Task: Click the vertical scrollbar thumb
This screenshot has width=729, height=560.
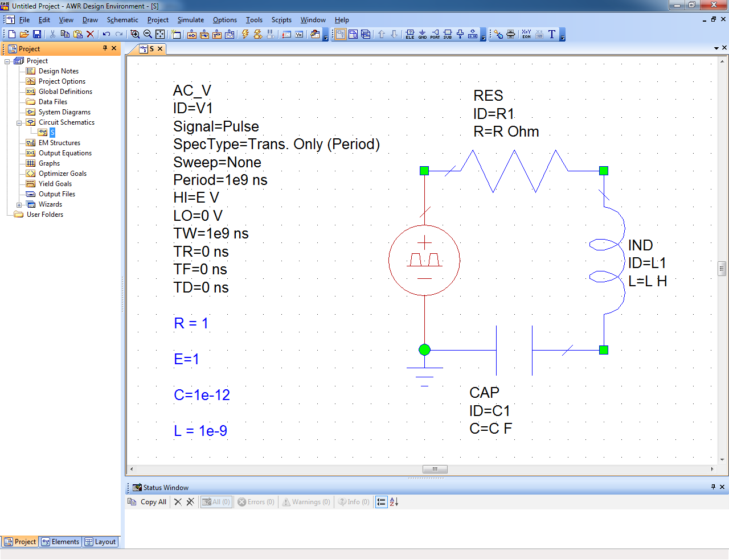Action: click(x=722, y=268)
